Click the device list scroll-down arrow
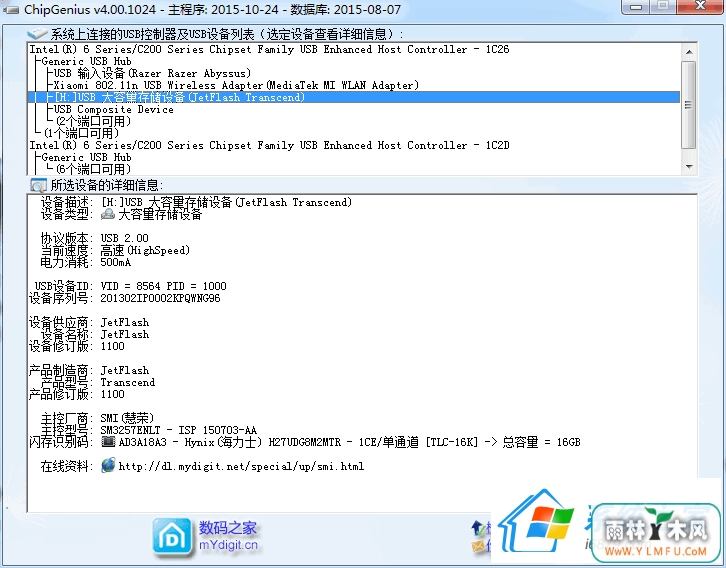Screen dimensions: 726x568 pyautogui.click(x=689, y=167)
